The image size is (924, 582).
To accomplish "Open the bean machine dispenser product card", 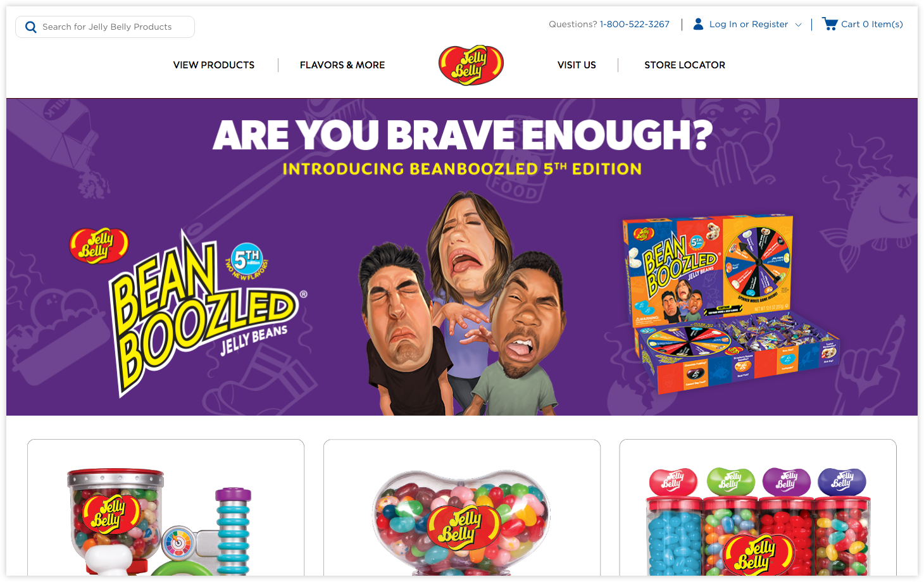I will point(166,507).
